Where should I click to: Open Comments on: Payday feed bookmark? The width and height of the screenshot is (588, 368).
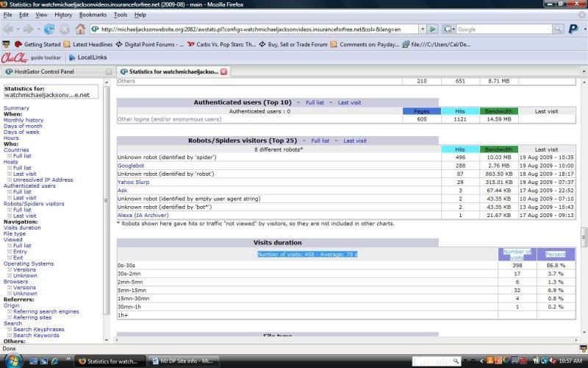click(x=365, y=44)
